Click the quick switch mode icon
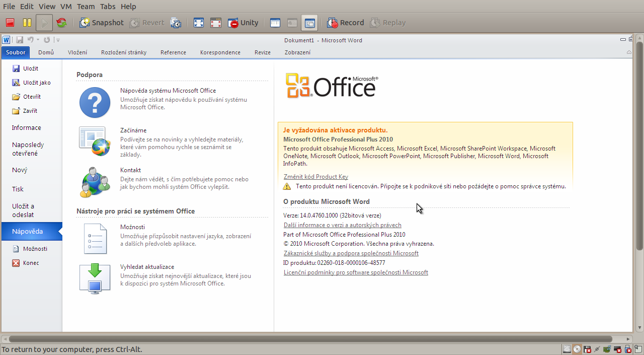644x355 pixels. [x=216, y=23]
